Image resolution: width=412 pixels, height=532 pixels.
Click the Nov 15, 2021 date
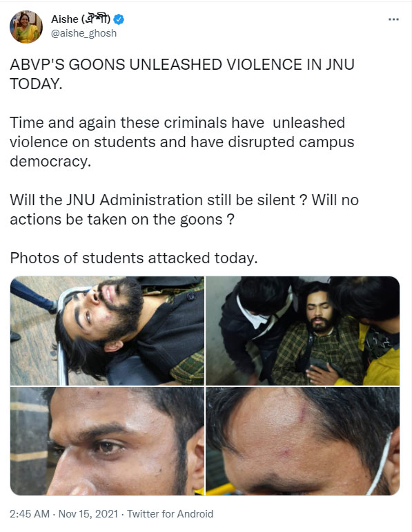coord(88,513)
